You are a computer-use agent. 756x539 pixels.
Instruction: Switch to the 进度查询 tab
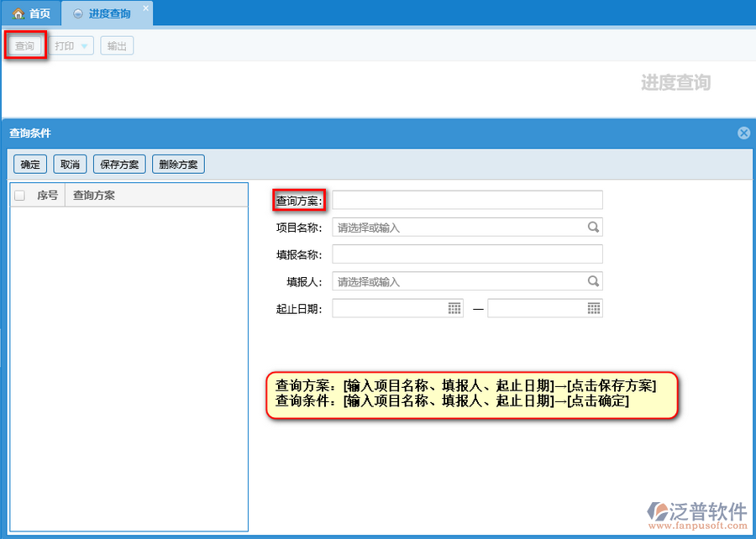(x=109, y=14)
